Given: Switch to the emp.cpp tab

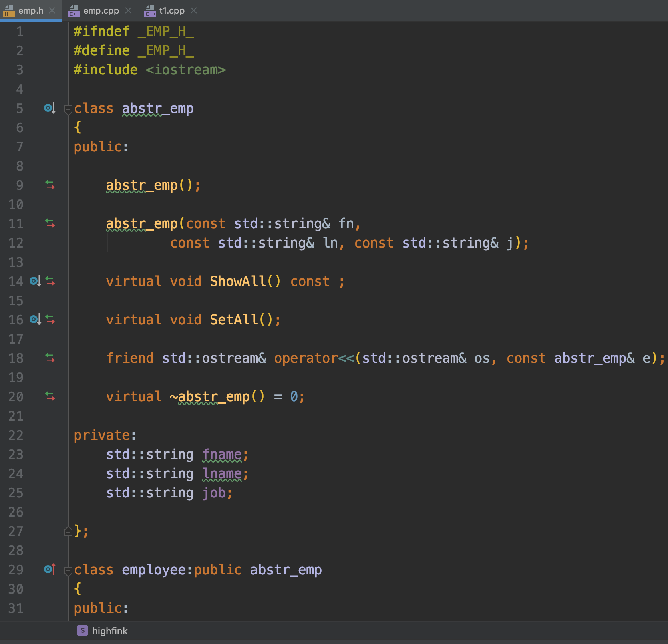Looking at the screenshot, I should pyautogui.click(x=100, y=10).
